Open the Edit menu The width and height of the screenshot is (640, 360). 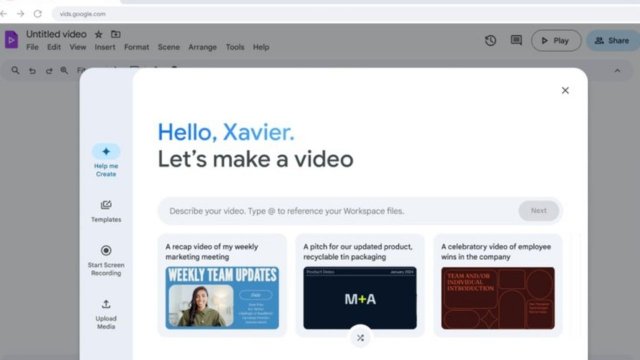point(54,47)
